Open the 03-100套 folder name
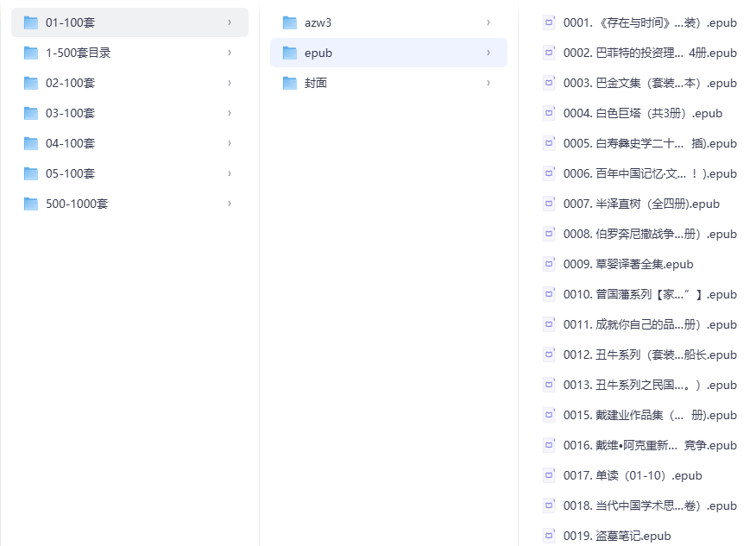 coord(71,113)
